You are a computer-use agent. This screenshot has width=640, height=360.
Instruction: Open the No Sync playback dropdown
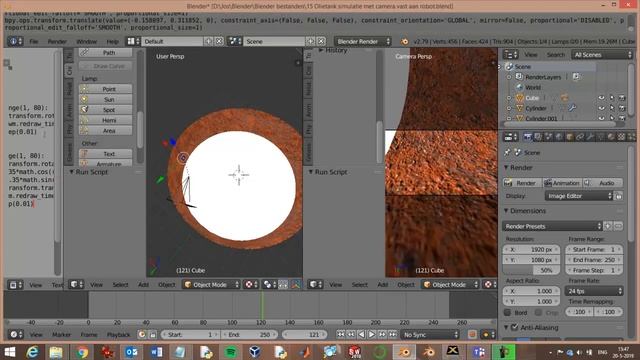[x=430, y=334]
